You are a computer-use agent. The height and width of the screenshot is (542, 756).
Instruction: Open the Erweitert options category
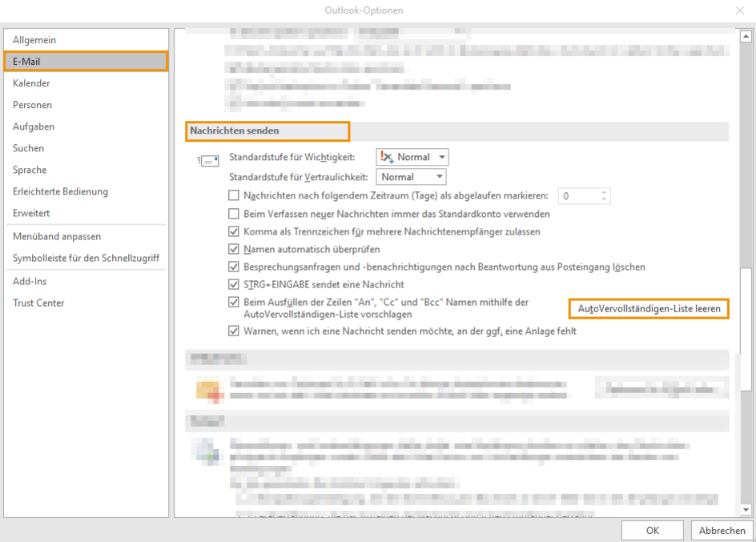click(x=86, y=214)
